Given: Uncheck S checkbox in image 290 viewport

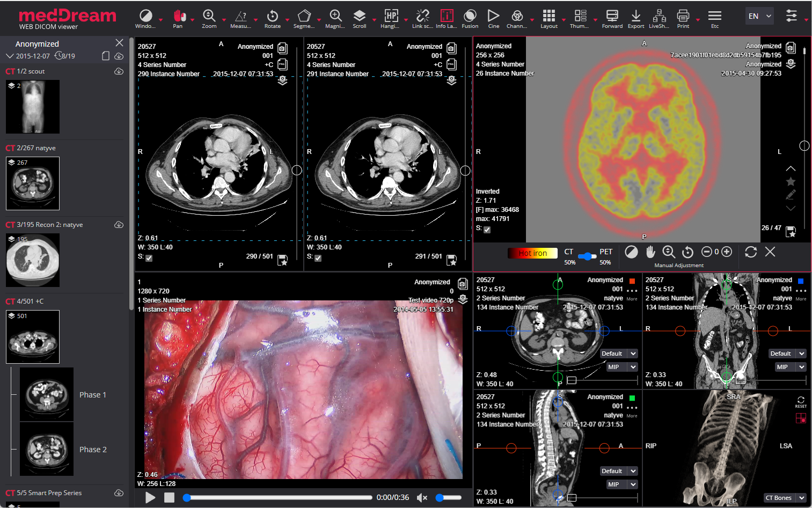Looking at the screenshot, I should click(x=149, y=258).
